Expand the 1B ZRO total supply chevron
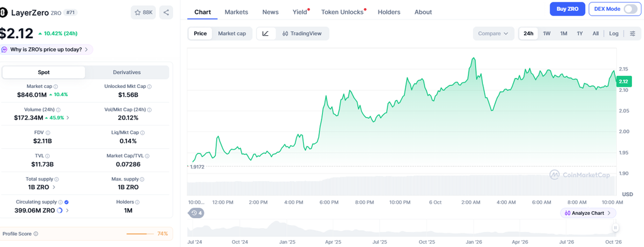The width and height of the screenshot is (644, 247). (54, 187)
